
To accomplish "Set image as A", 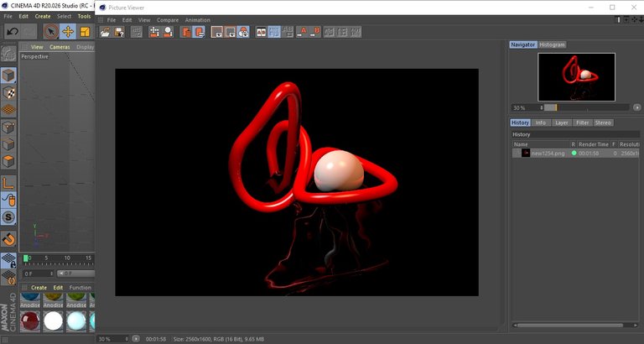I will tap(302, 32).
